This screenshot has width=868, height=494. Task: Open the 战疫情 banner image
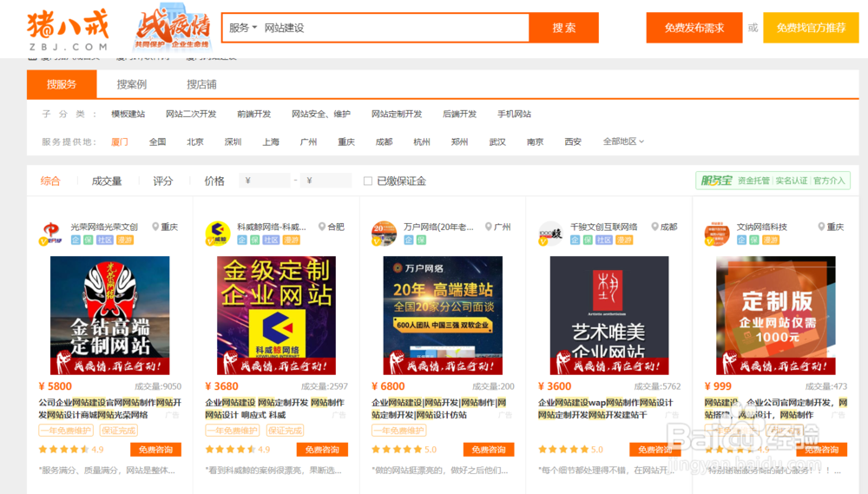click(173, 28)
